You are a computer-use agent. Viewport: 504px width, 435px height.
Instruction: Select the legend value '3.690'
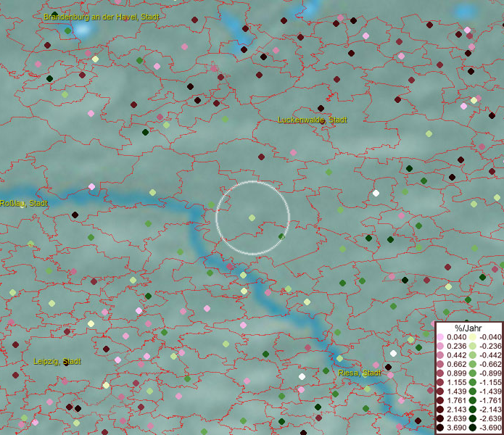click(x=456, y=428)
